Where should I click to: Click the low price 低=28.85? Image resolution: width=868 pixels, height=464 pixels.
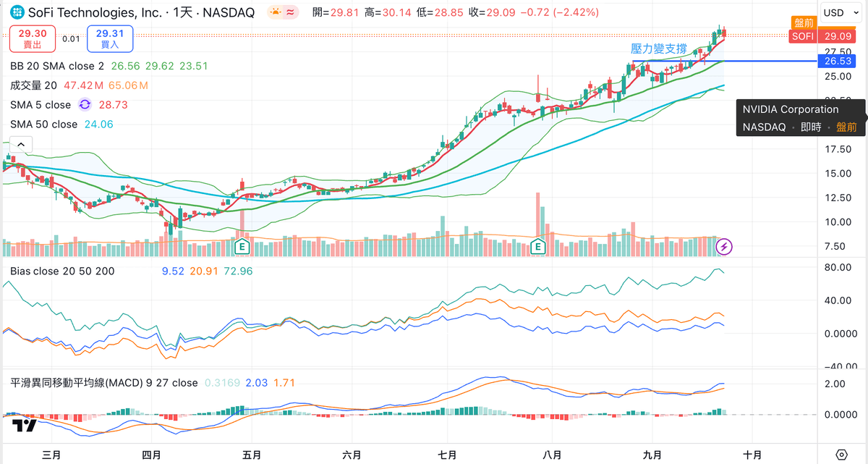coord(441,12)
